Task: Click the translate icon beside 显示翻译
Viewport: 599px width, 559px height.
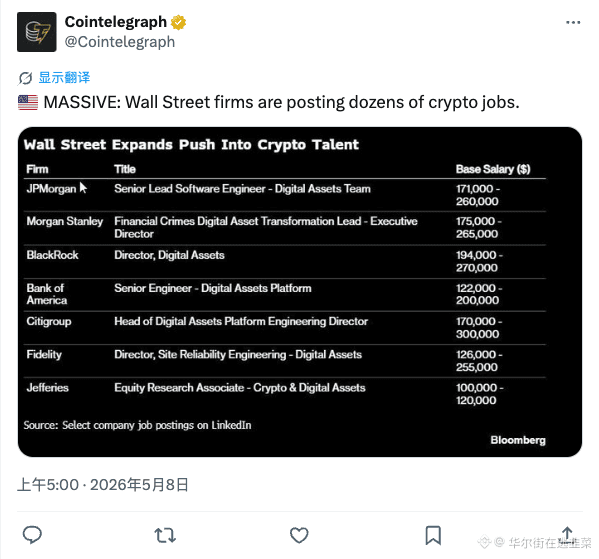Action: [25, 78]
